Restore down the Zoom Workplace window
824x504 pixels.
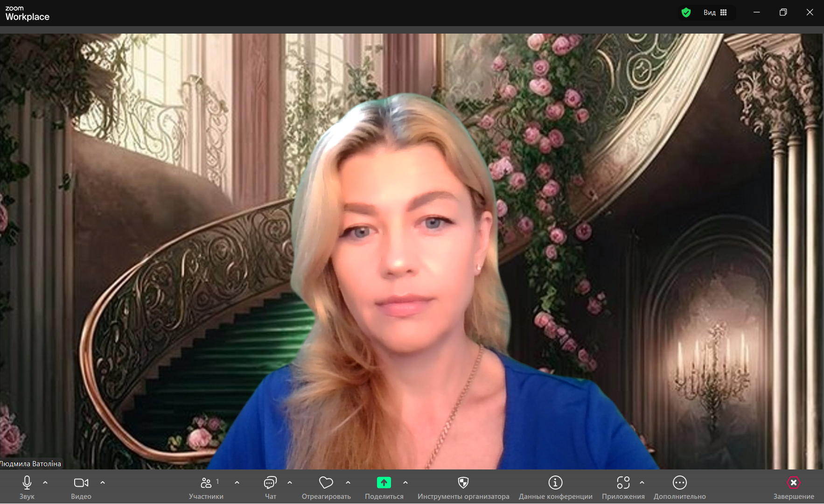coord(783,13)
